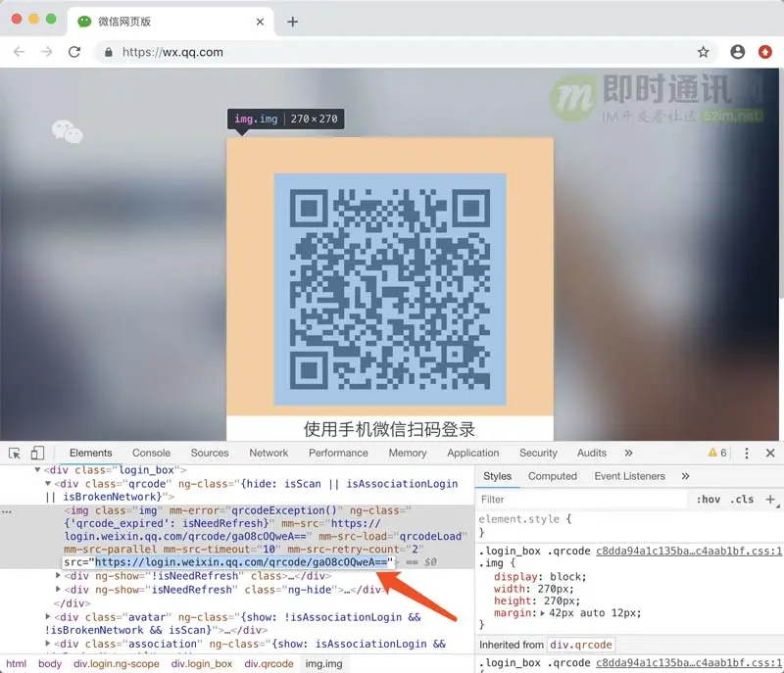Open the Network panel
The image size is (784, 673).
(269, 453)
